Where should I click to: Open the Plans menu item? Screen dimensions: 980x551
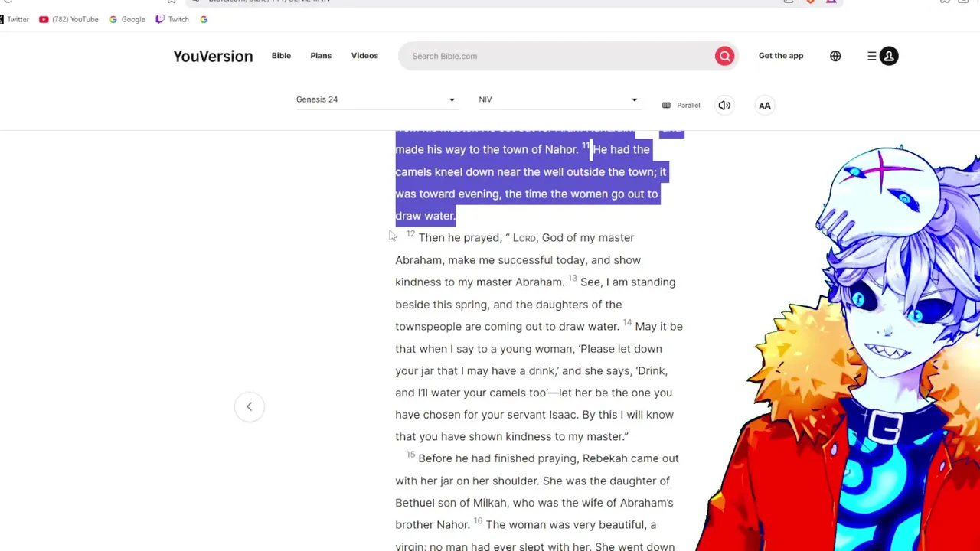(x=321, y=56)
